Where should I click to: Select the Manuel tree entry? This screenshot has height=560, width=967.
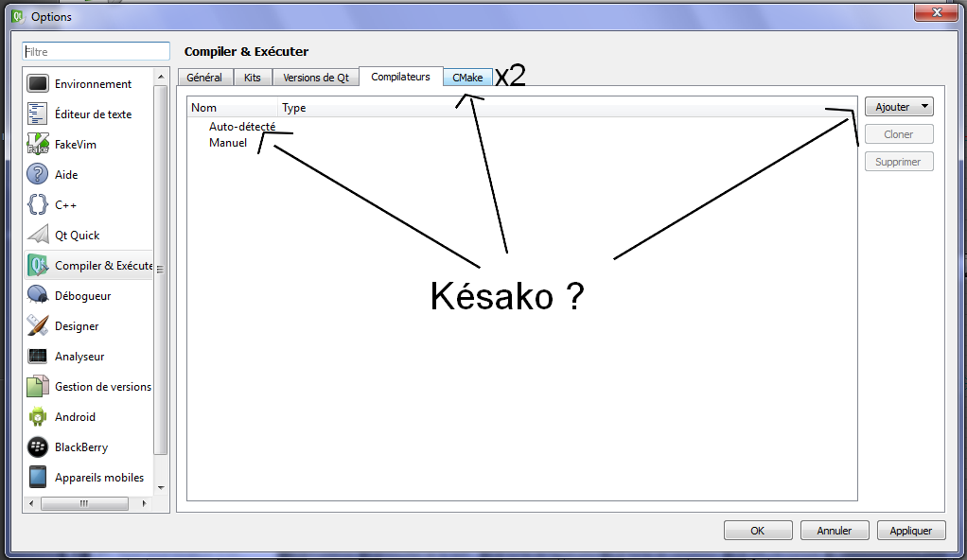pos(228,144)
